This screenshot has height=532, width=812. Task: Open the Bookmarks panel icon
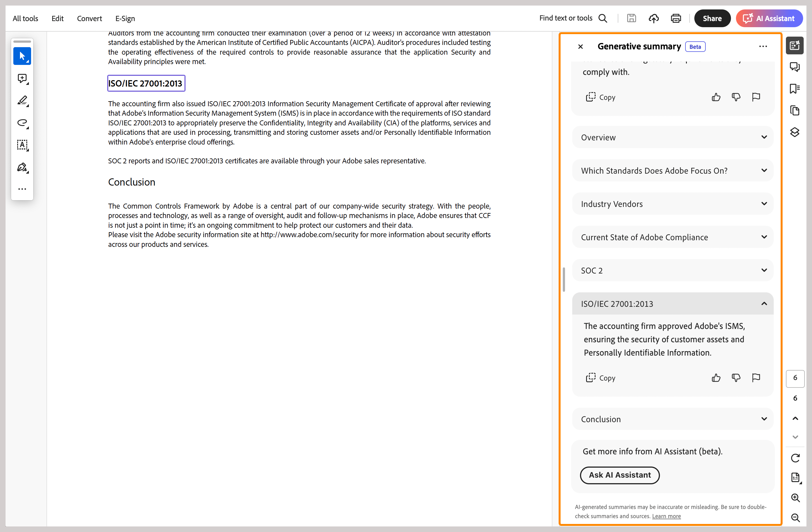[x=795, y=89]
